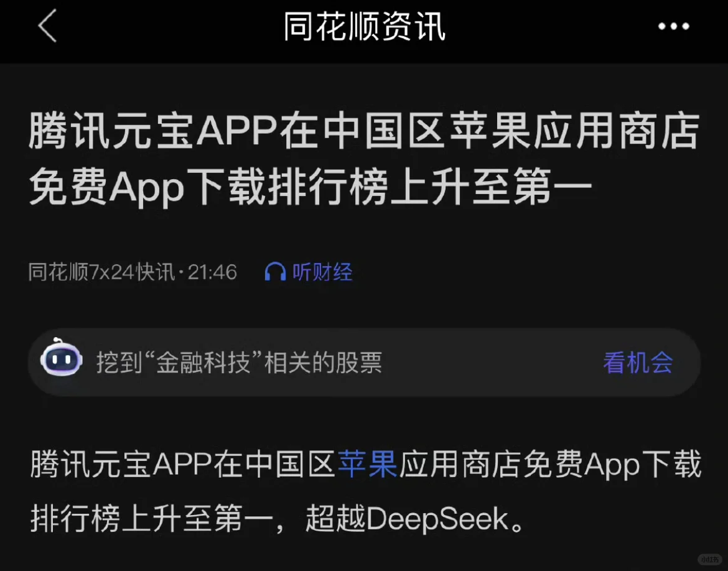The width and height of the screenshot is (728, 571).
Task: Tap 超越 in the article body
Action: click(335, 519)
